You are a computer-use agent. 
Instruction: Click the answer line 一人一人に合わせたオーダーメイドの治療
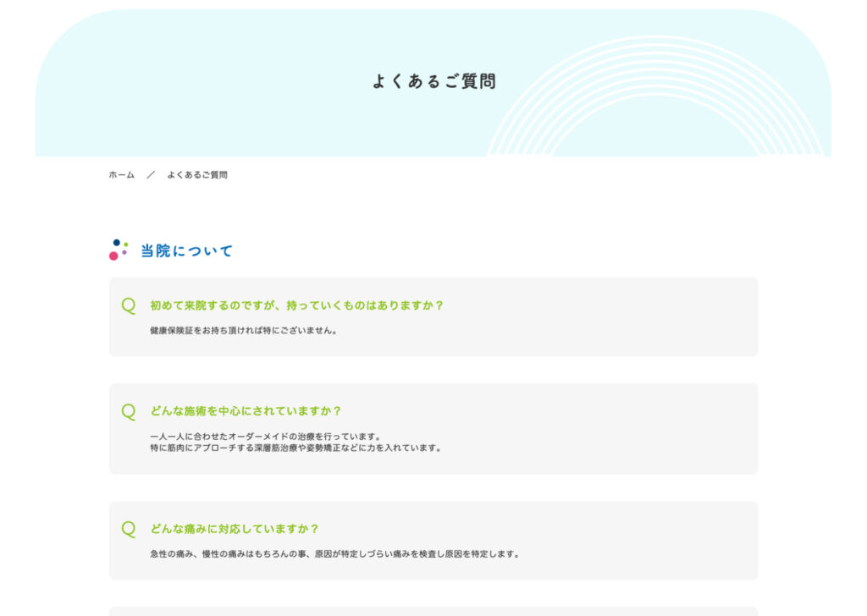click(265, 437)
